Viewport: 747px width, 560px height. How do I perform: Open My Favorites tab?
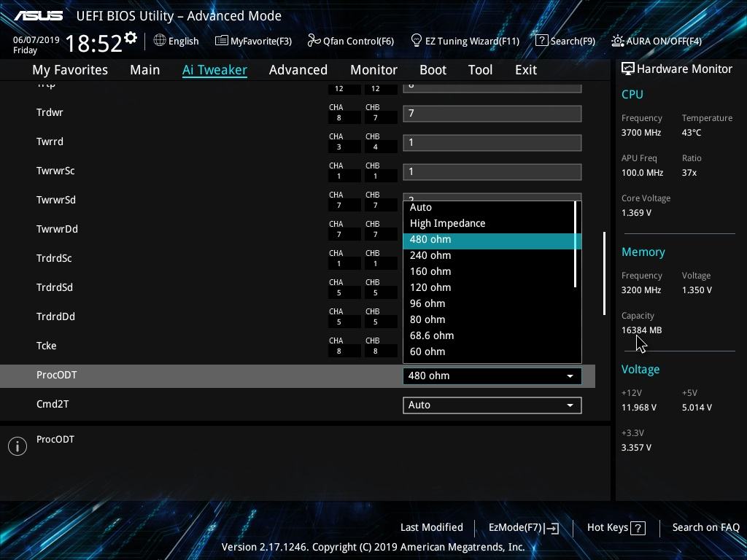pos(70,70)
